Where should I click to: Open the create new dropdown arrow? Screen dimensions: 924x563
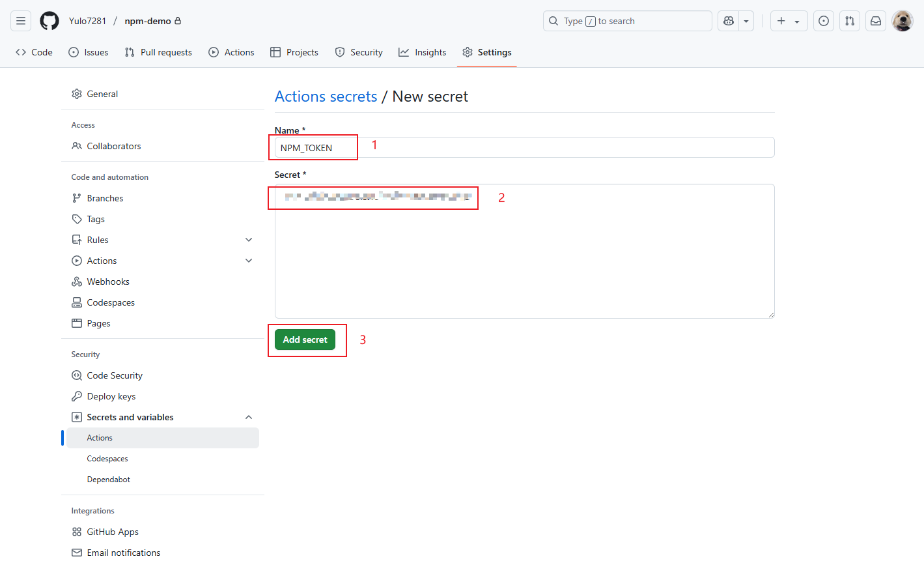(x=798, y=20)
